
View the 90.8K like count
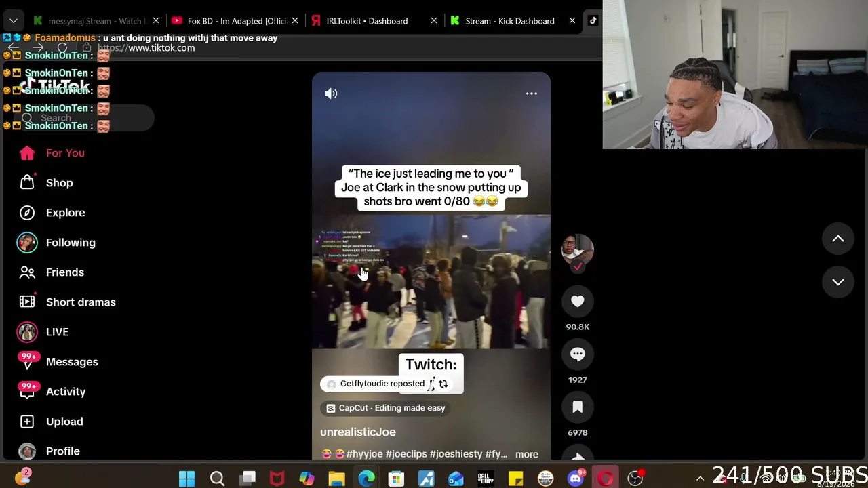tap(578, 327)
